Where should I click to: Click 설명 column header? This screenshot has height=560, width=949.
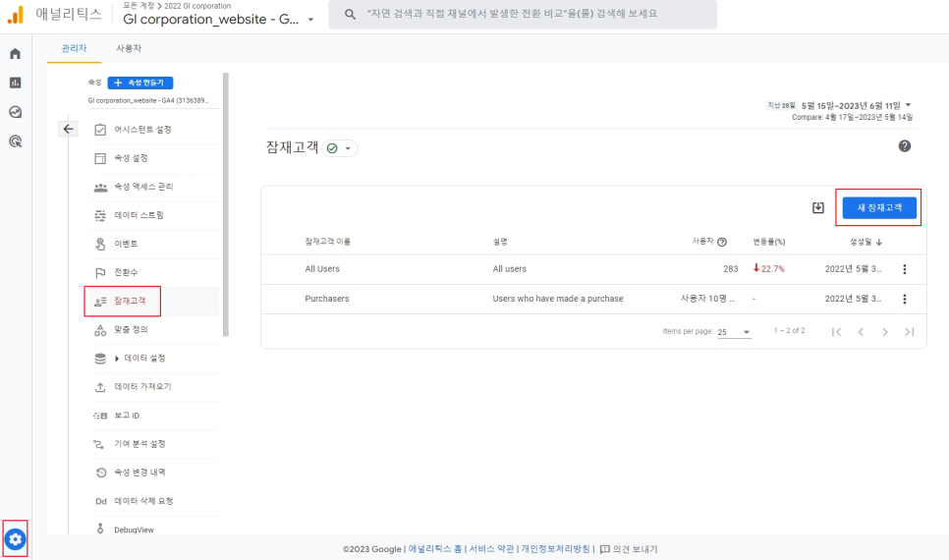pos(500,242)
